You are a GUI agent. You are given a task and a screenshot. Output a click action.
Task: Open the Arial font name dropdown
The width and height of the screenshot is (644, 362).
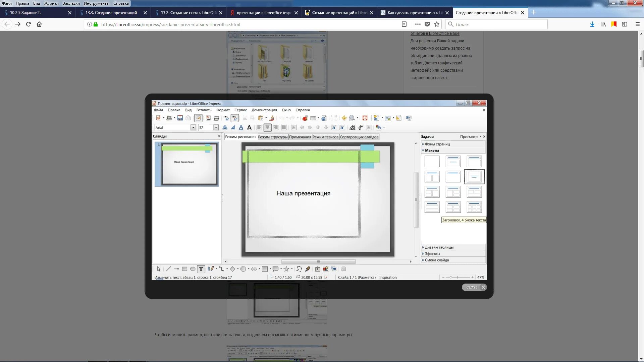click(193, 127)
